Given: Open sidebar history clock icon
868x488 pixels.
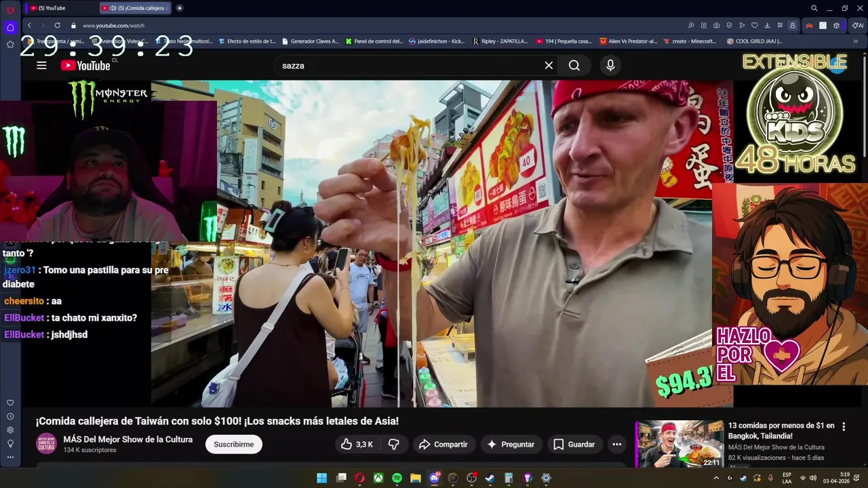Looking at the screenshot, I should [10, 416].
